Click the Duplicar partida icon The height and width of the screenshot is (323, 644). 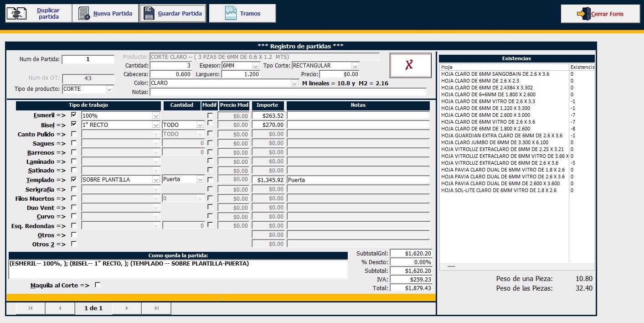pyautogui.click(x=16, y=13)
